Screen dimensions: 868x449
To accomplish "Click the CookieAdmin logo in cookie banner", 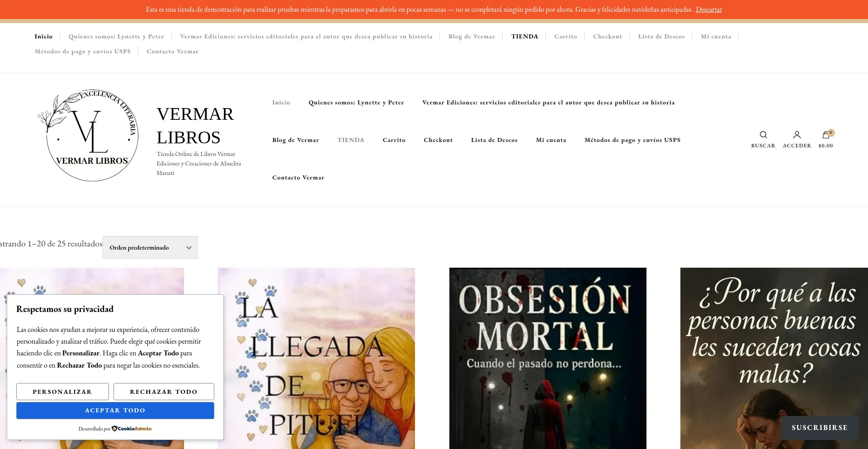I will [x=132, y=429].
